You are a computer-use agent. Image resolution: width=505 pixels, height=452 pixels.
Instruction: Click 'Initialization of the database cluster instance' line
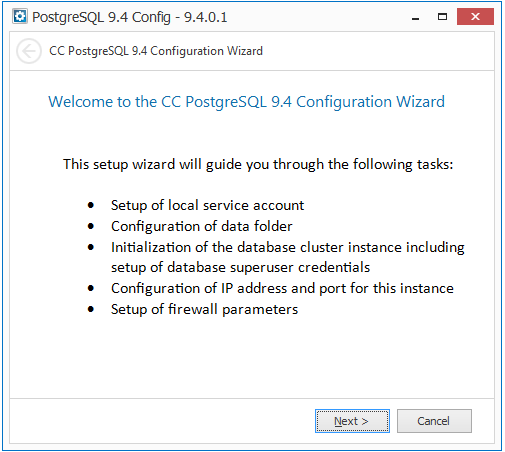(288, 248)
